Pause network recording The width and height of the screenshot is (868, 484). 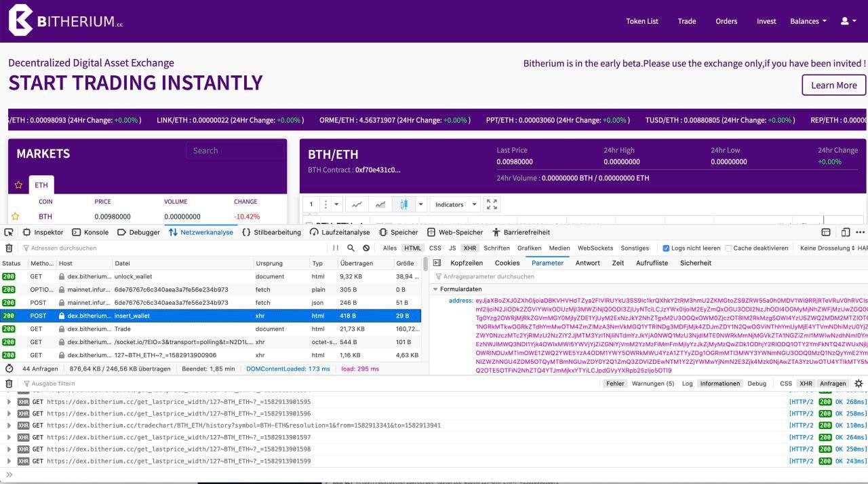click(x=335, y=248)
